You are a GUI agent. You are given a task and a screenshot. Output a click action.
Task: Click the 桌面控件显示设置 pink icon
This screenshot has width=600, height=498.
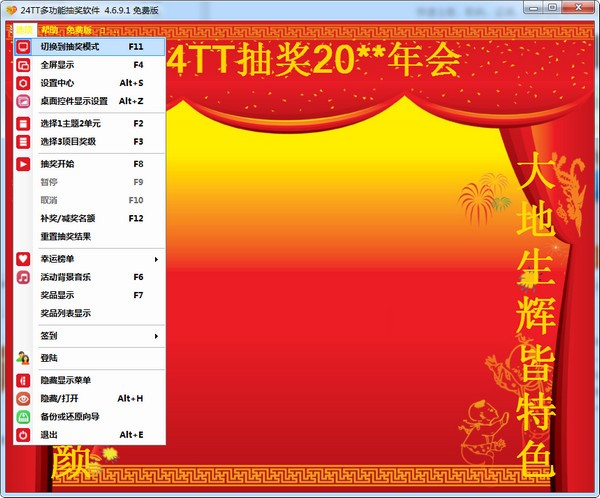point(23,101)
